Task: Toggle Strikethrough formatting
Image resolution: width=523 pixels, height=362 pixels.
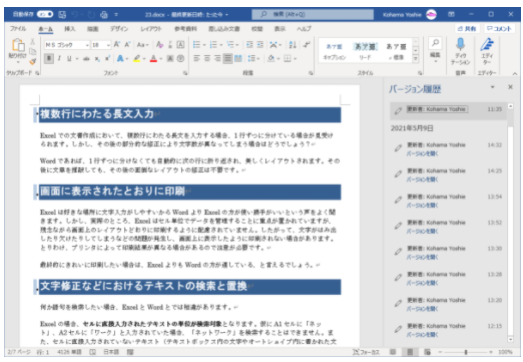Action: 86,59
